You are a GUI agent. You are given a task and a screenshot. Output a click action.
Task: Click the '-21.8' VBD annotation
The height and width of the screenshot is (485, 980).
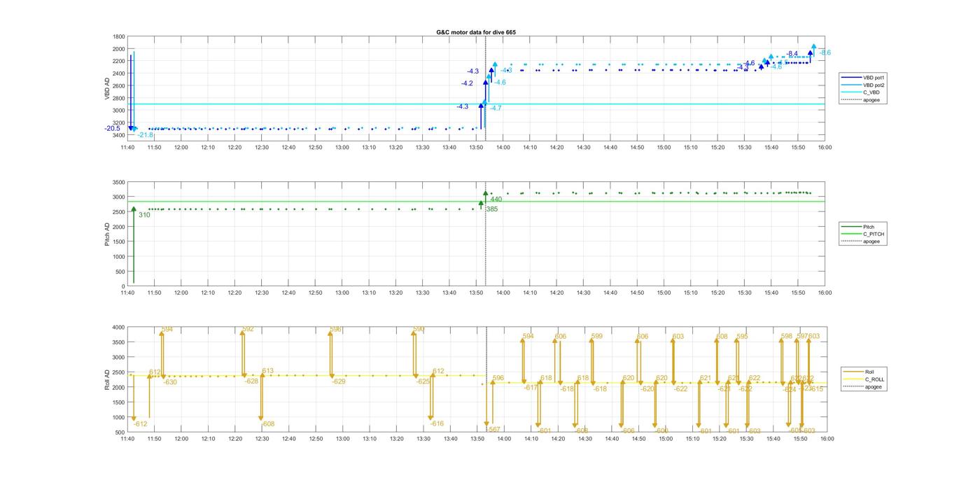(145, 135)
